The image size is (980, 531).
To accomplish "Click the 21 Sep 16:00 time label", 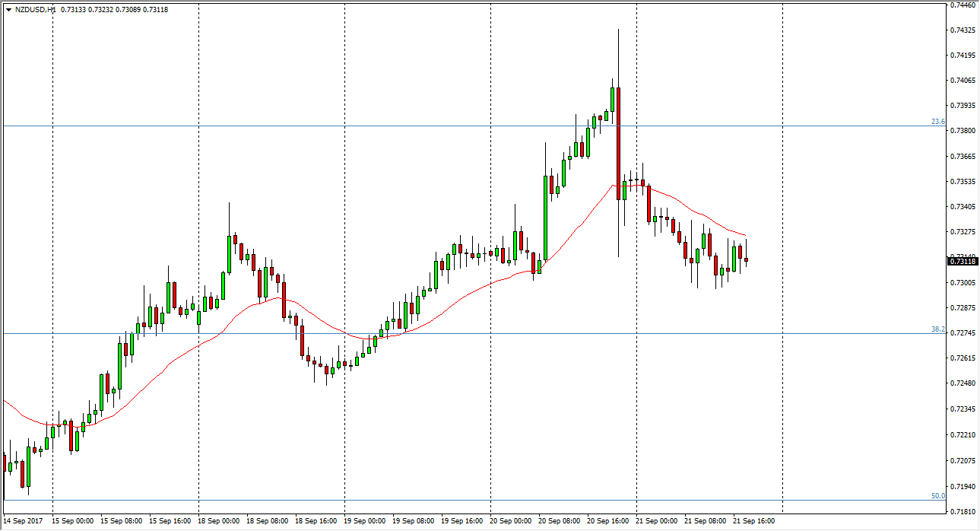I will coord(756,521).
